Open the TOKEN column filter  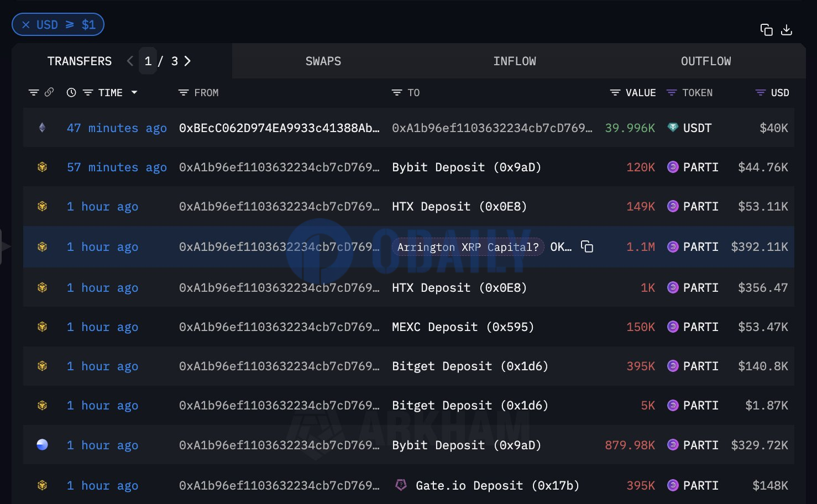(672, 93)
